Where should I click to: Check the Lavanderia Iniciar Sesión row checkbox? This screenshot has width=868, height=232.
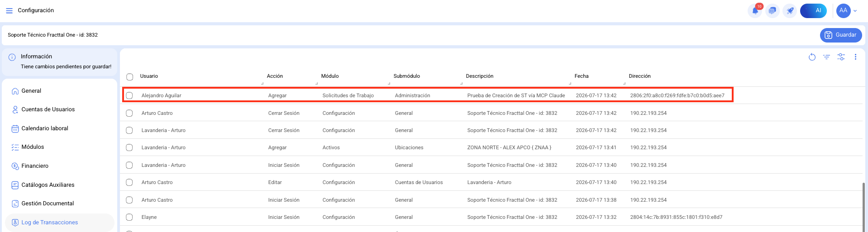pos(129,165)
